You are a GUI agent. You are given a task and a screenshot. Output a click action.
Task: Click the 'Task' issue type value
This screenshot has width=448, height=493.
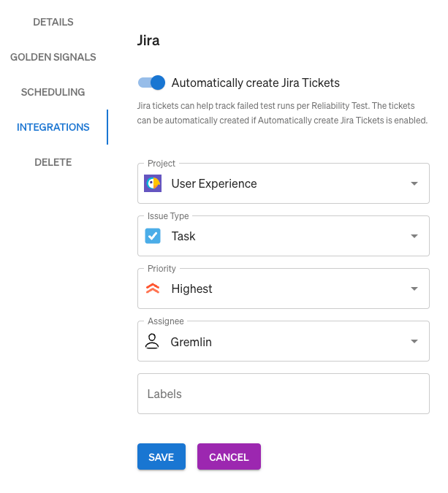pos(183,236)
